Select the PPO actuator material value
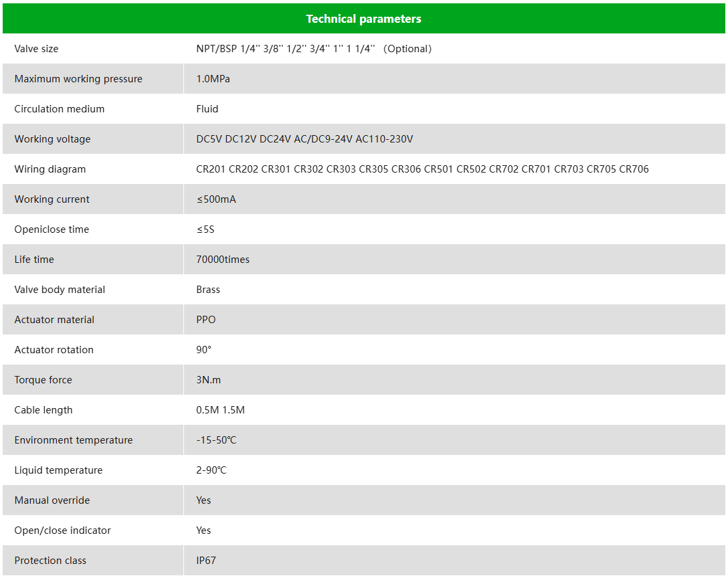The image size is (728, 578). coord(206,320)
